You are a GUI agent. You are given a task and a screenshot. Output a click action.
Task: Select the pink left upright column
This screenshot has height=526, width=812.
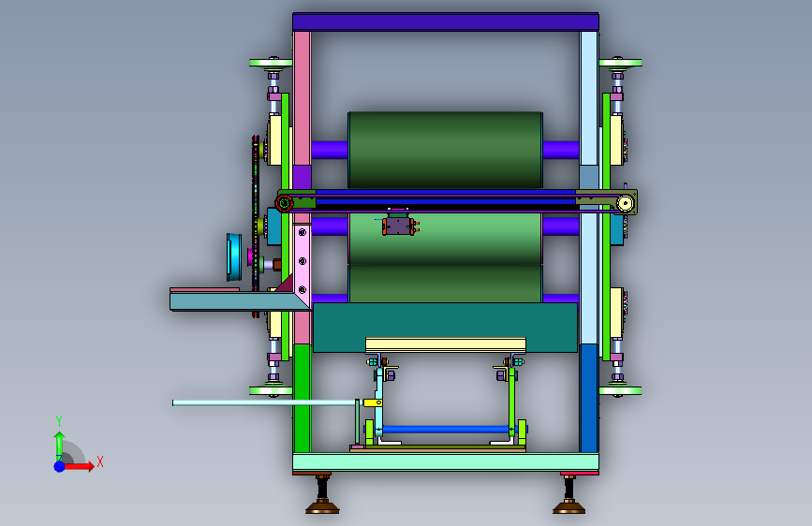(x=302, y=98)
